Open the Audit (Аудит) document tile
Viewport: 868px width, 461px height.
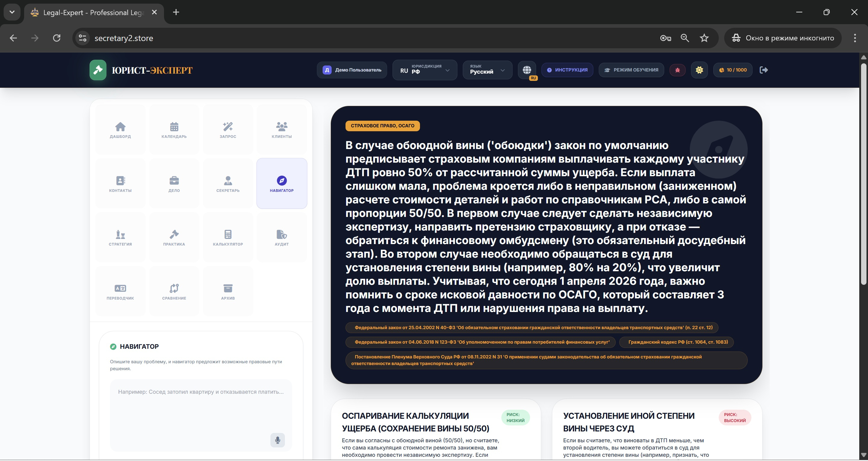click(x=281, y=237)
